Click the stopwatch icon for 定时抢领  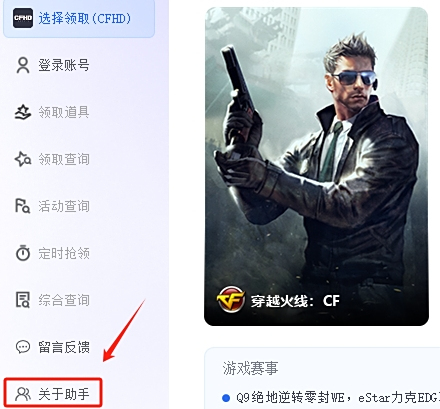(x=23, y=253)
